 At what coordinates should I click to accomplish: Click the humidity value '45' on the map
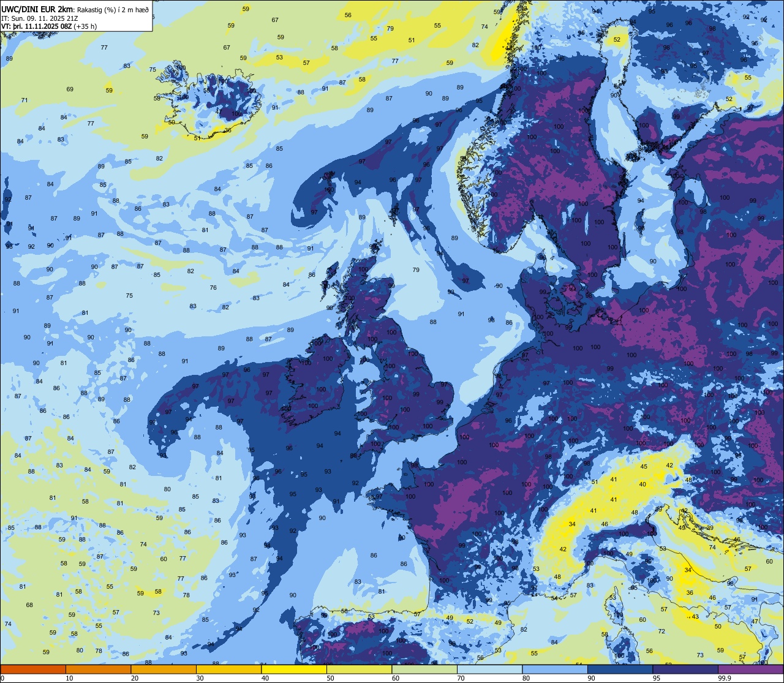(x=644, y=467)
